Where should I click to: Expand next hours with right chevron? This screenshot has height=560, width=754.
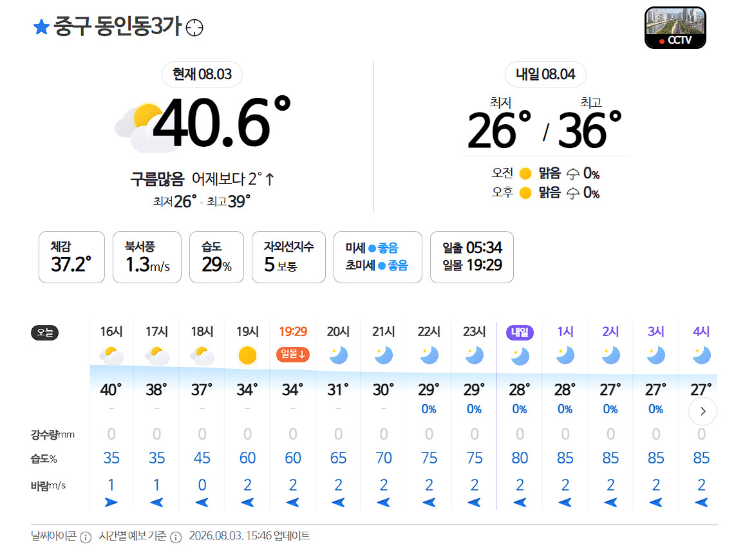click(702, 411)
